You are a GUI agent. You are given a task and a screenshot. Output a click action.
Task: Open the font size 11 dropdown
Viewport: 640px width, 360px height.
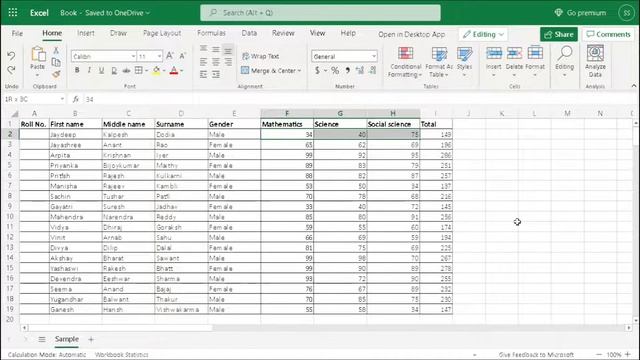click(159, 56)
